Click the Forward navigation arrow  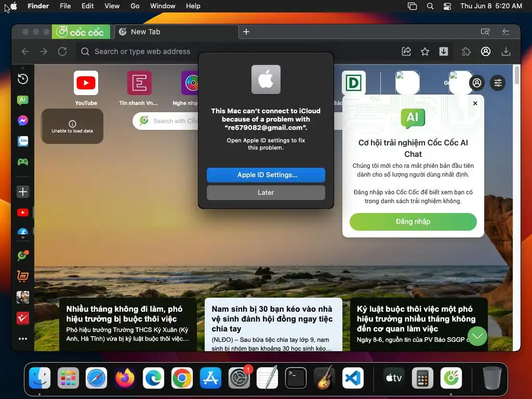44,51
